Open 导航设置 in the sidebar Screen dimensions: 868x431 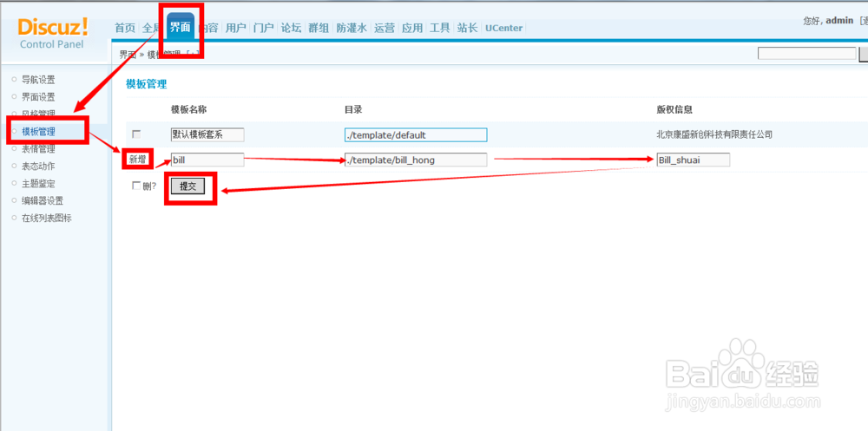(38, 80)
